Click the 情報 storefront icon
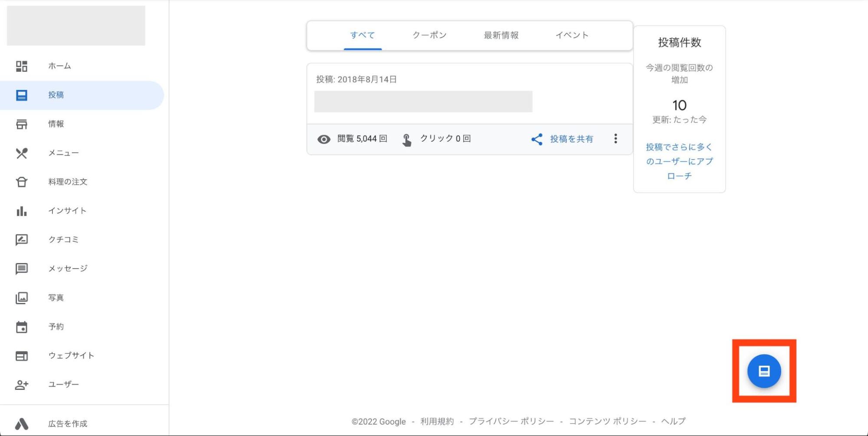Viewport: 868px width, 436px height. (22, 124)
